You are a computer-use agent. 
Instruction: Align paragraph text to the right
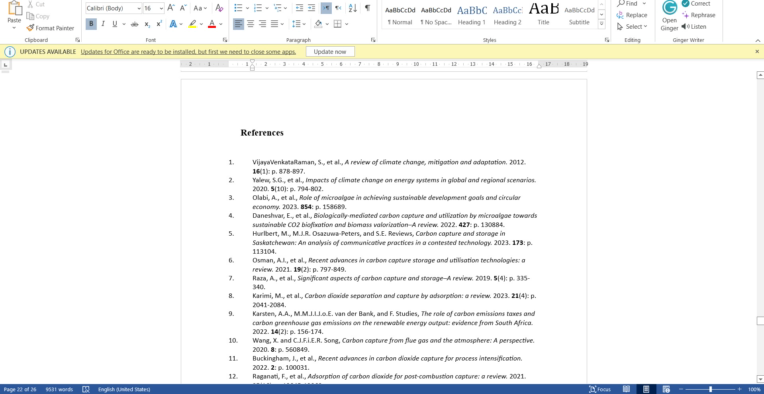[263, 24]
